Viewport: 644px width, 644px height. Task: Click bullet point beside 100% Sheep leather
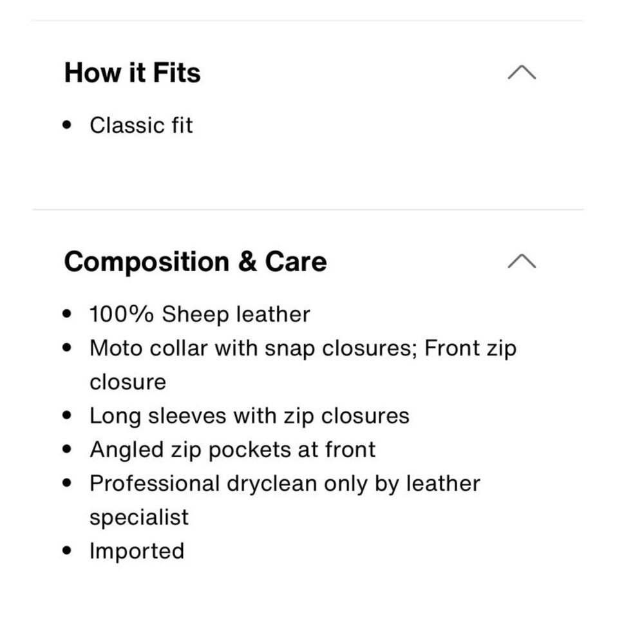67,314
